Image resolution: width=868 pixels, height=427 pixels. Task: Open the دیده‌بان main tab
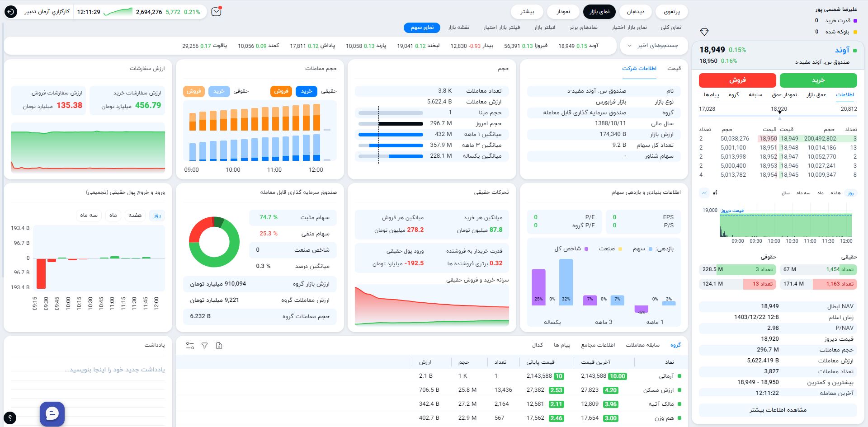tap(635, 12)
